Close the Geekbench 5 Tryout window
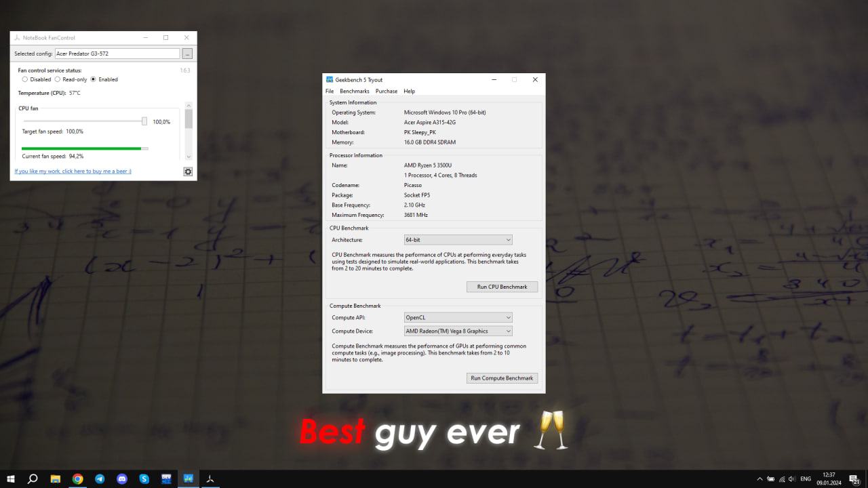 click(x=535, y=79)
